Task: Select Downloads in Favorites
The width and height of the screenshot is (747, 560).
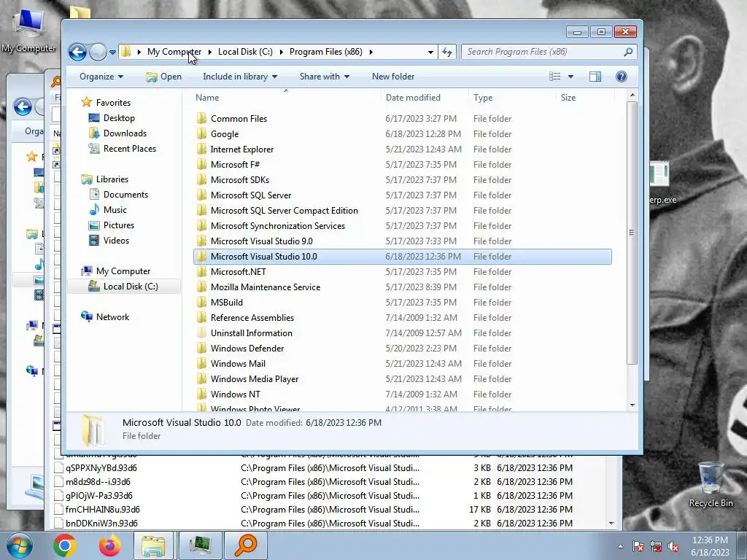Action: 125,133
